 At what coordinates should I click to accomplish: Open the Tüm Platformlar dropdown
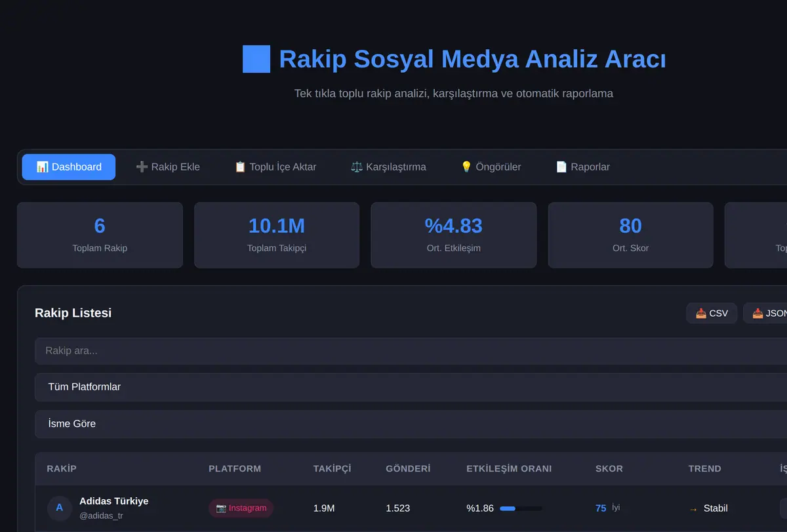pyautogui.click(x=411, y=387)
